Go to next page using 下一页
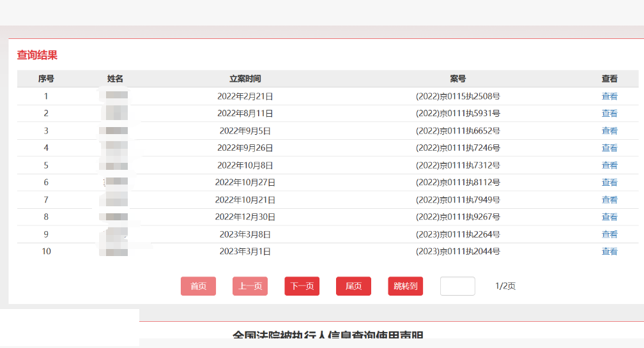The width and height of the screenshot is (644, 348). pyautogui.click(x=302, y=286)
